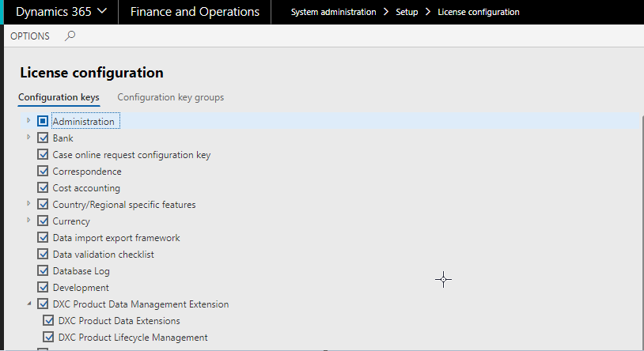The image size is (644, 351).
Task: Select Case online request configuration key label
Action: [x=131, y=155]
